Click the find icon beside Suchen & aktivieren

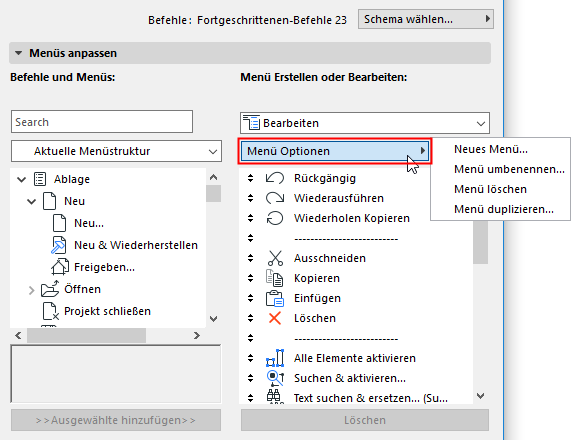click(x=275, y=378)
